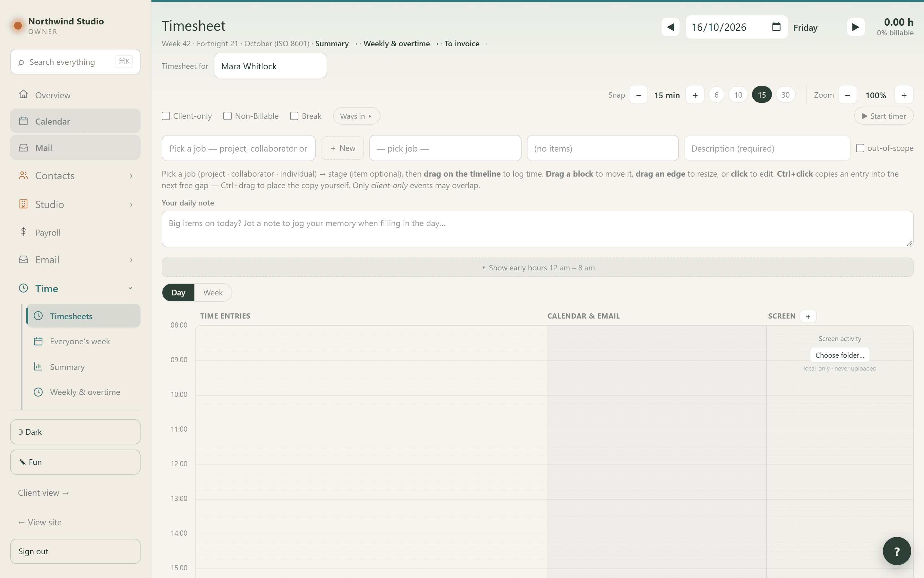
Task: Open the Mara Whitlock timesheet selector
Action: click(x=270, y=66)
